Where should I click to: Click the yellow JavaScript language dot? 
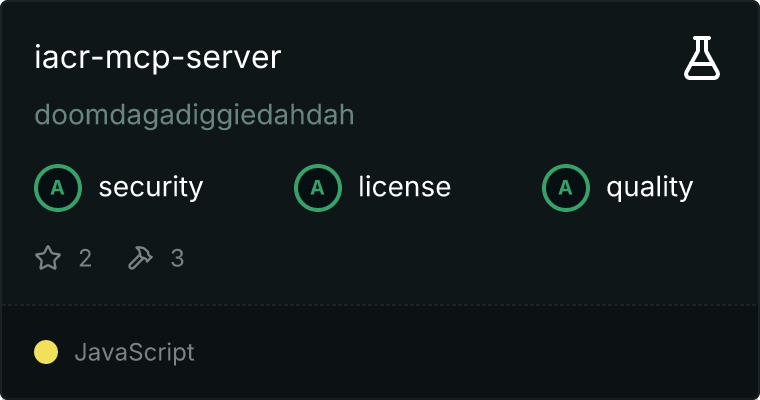[46, 352]
